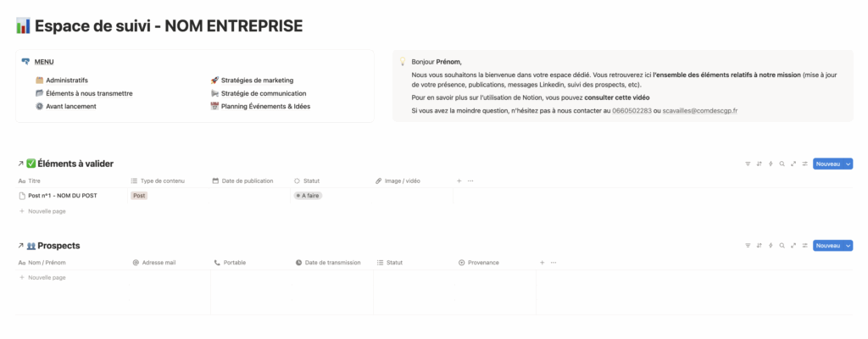Open the 'A faire' status selector
This screenshot has width=868, height=339.
point(308,196)
